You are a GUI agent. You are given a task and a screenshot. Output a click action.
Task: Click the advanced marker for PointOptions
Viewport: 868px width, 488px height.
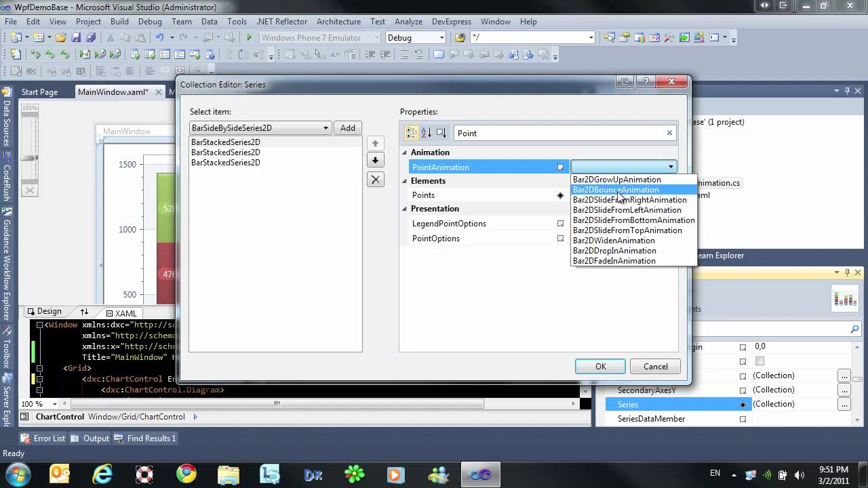560,239
